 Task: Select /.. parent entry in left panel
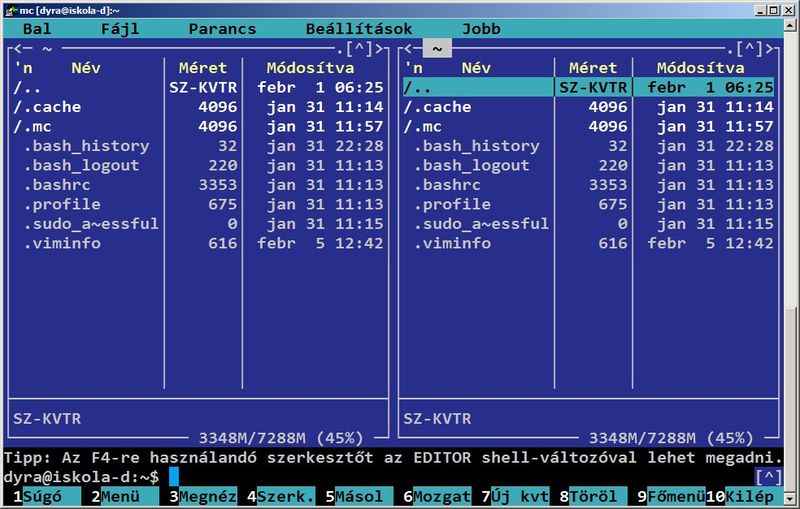coord(198,87)
